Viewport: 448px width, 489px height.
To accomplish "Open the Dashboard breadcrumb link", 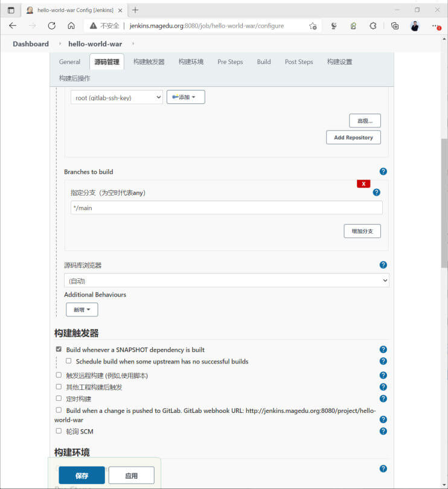I will [31, 44].
